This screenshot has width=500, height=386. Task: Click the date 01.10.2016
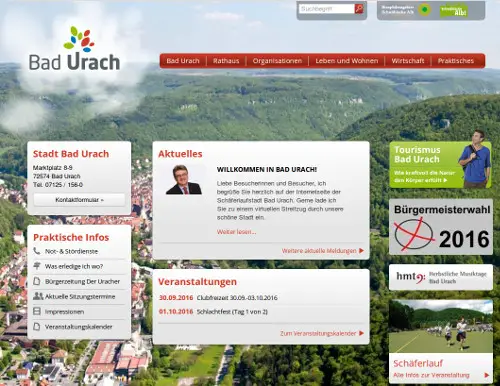176,312
